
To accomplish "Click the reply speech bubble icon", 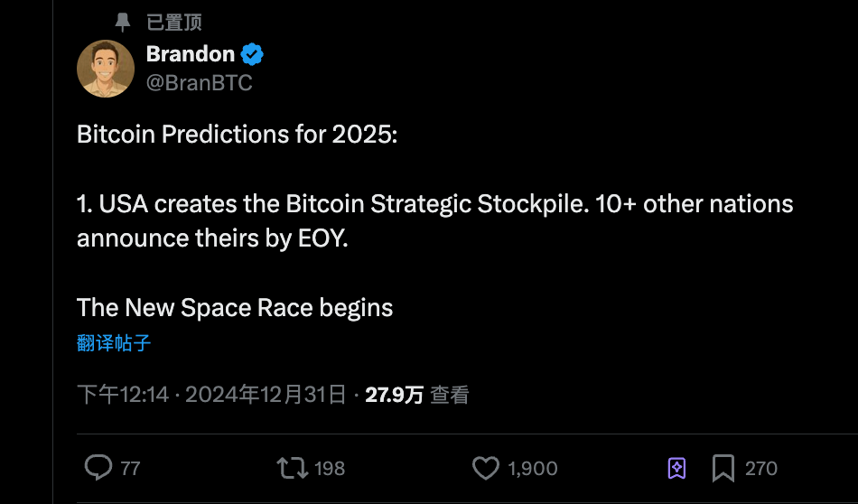I will (x=98, y=467).
